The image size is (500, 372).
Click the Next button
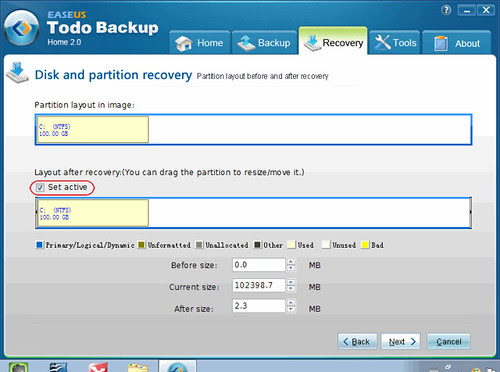[401, 342]
